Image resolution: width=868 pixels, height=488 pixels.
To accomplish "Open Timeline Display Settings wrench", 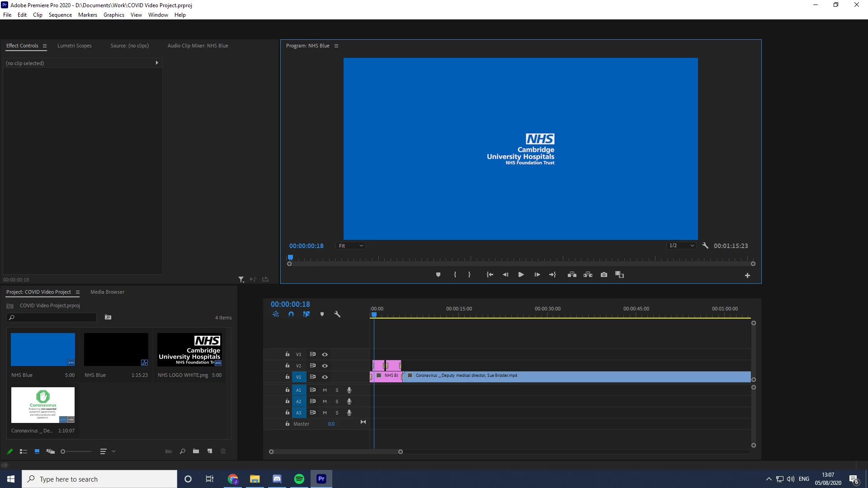I will (337, 314).
